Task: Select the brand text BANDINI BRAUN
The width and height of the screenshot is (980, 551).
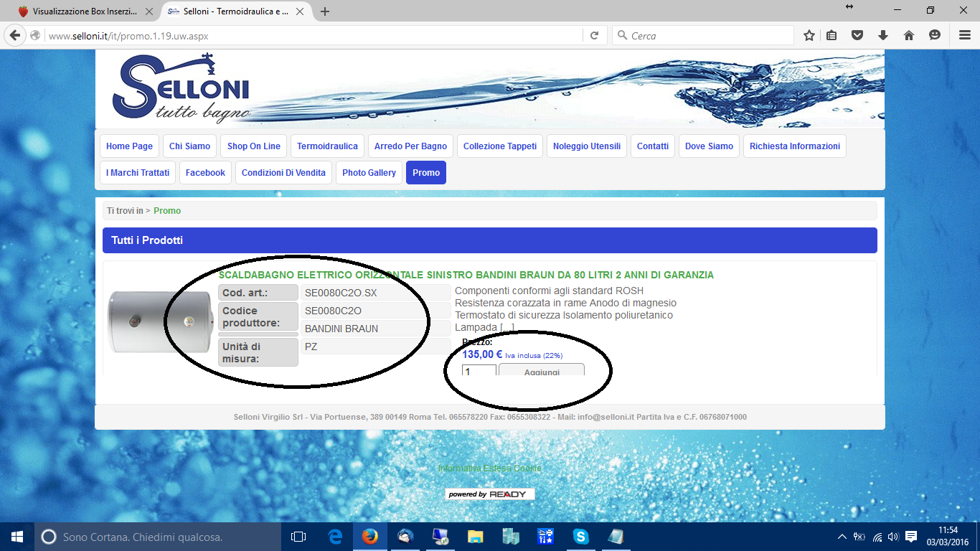Action: pyautogui.click(x=341, y=329)
